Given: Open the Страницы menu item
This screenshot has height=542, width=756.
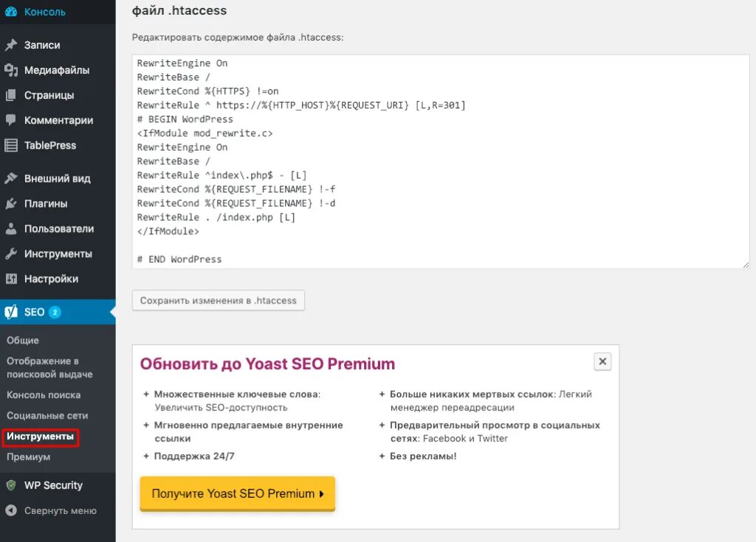Looking at the screenshot, I should pos(49,95).
